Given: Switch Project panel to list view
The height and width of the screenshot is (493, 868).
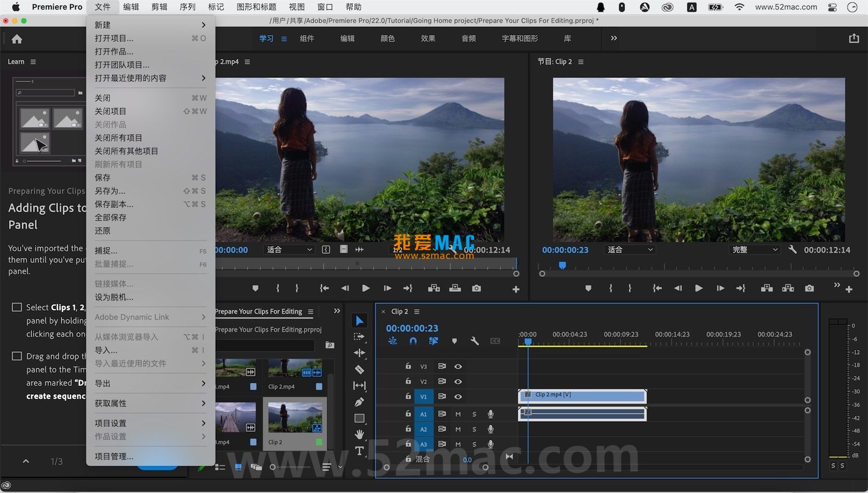Looking at the screenshot, I should pos(220,467).
